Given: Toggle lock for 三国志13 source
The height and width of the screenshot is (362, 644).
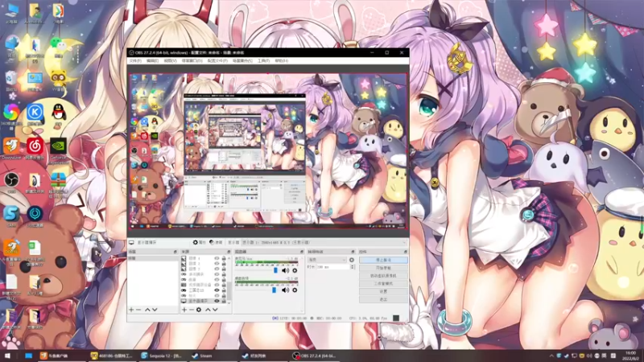Looking at the screenshot, I should 224,290.
